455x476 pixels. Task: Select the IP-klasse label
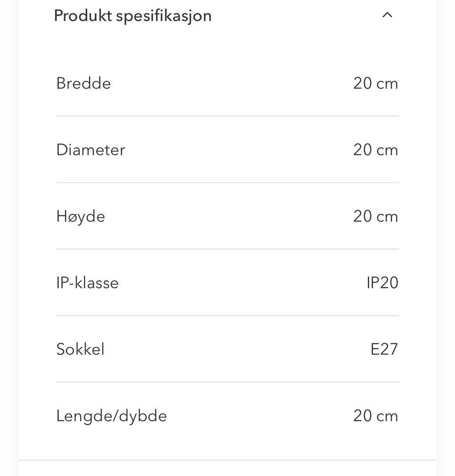(87, 283)
